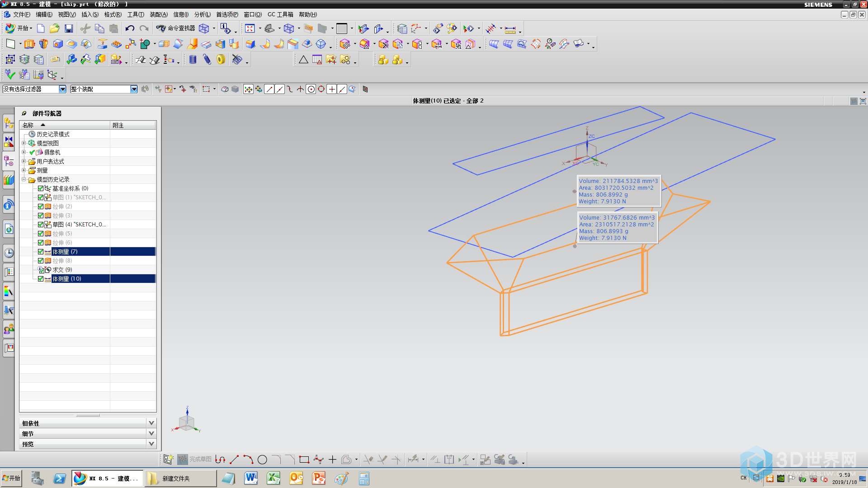This screenshot has height=488, width=868.
Task: Open 新建文件夹 in the taskbar
Action: [180, 479]
